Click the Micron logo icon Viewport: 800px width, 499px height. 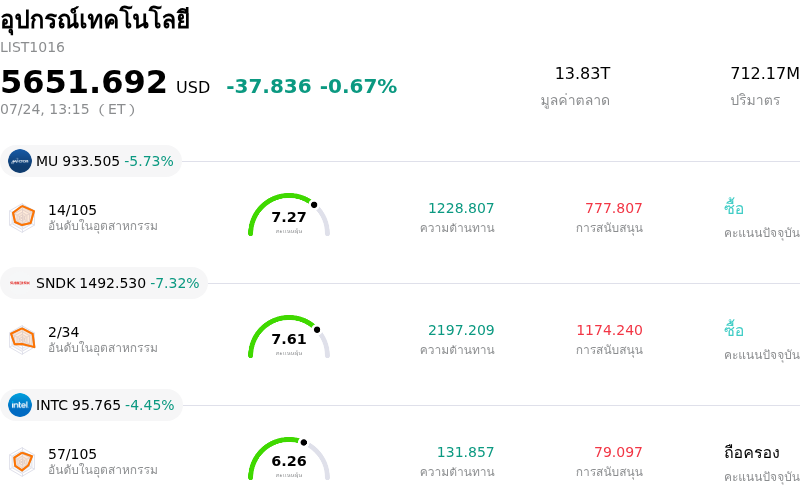[20, 161]
